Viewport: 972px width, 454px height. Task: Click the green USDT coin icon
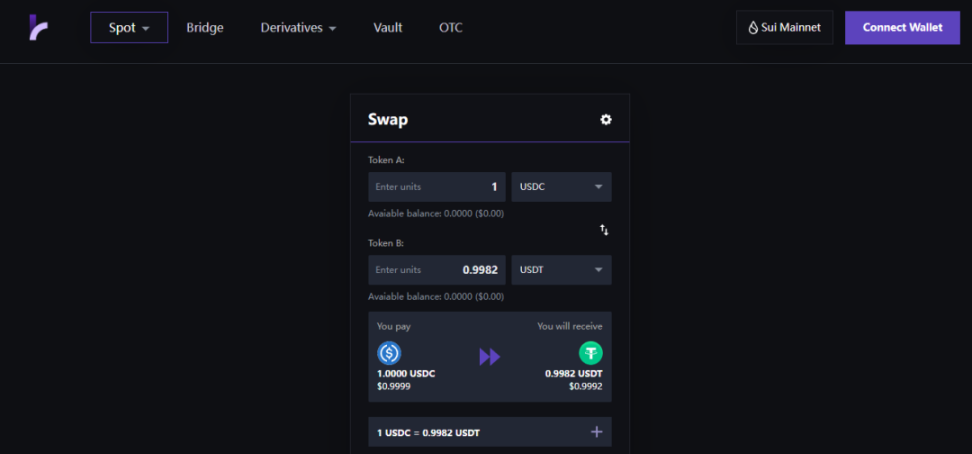pos(591,353)
